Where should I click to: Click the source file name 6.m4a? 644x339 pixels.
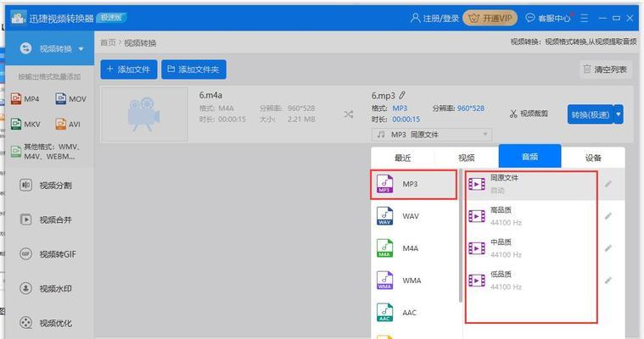coord(210,95)
